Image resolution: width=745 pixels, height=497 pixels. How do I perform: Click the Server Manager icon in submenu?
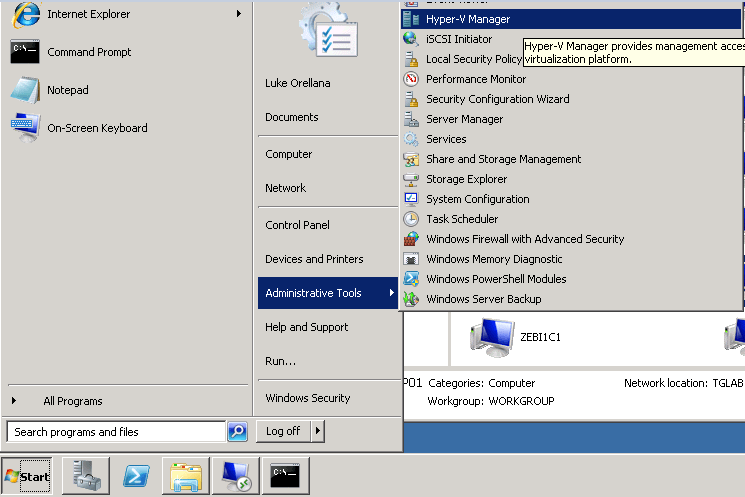click(x=411, y=119)
